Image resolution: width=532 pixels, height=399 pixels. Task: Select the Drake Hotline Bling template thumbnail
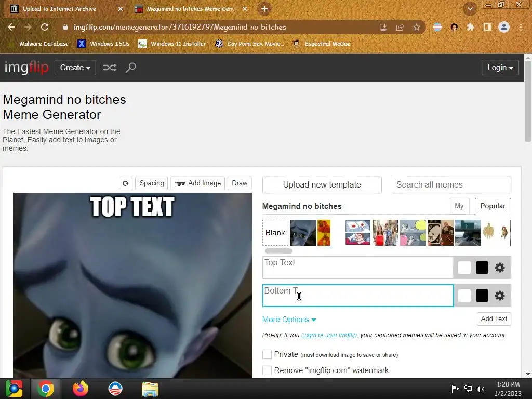(324, 233)
